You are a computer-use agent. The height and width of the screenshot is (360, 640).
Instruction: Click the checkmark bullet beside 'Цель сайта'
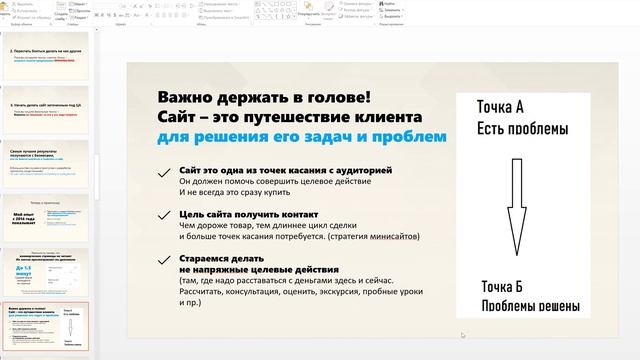[164, 215]
